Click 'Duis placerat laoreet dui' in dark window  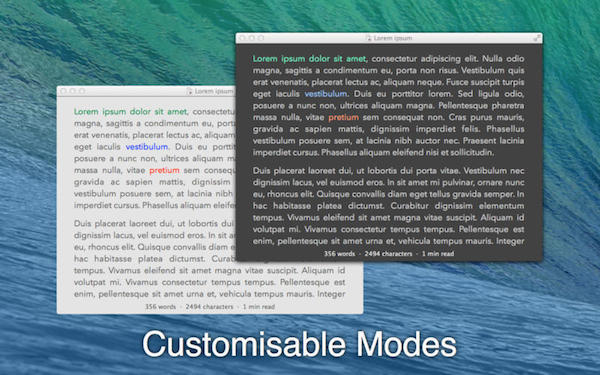(x=303, y=171)
